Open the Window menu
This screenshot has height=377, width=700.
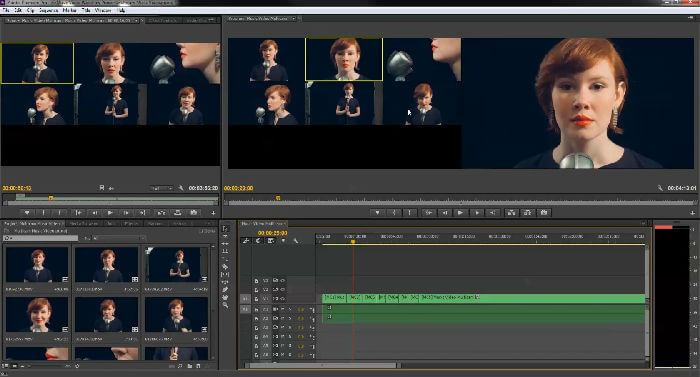pyautogui.click(x=103, y=10)
